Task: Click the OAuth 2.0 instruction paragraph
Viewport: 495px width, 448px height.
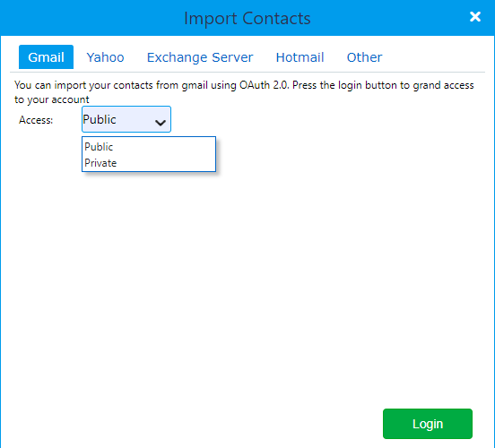Action: coord(244,92)
